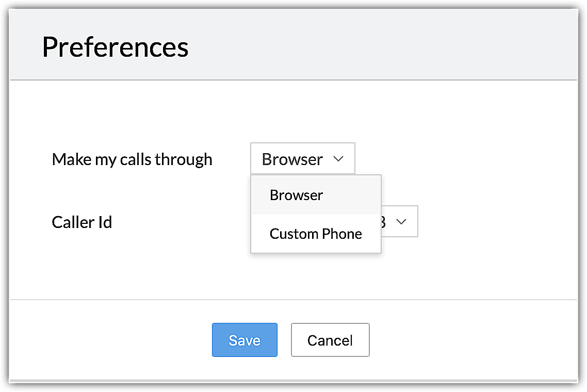
Task: Choose the highlighted Browser option in list
Action: [x=296, y=195]
